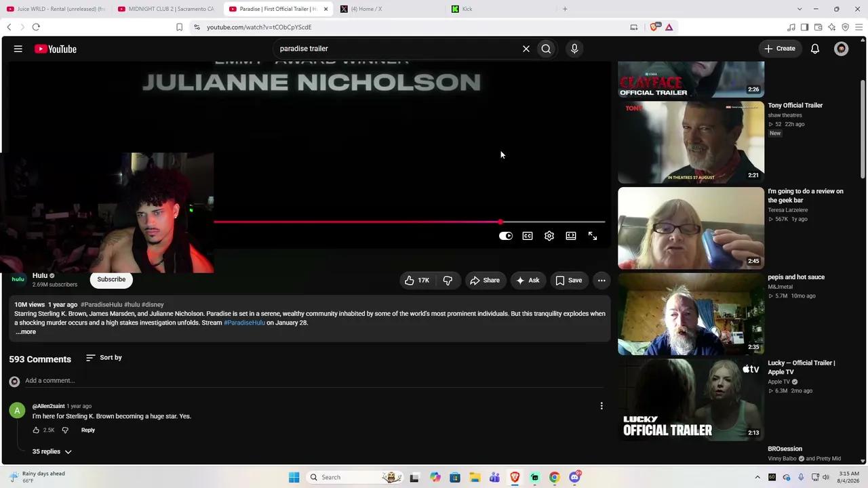The width and height of the screenshot is (868, 488).
Task: Open Brave VPN shield icon
Action: coord(845,27)
